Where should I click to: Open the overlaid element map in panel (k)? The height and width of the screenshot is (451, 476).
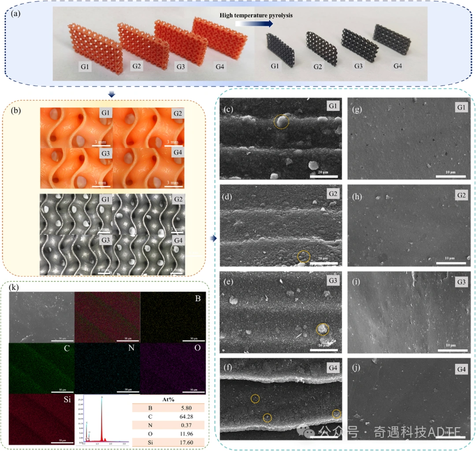point(108,317)
